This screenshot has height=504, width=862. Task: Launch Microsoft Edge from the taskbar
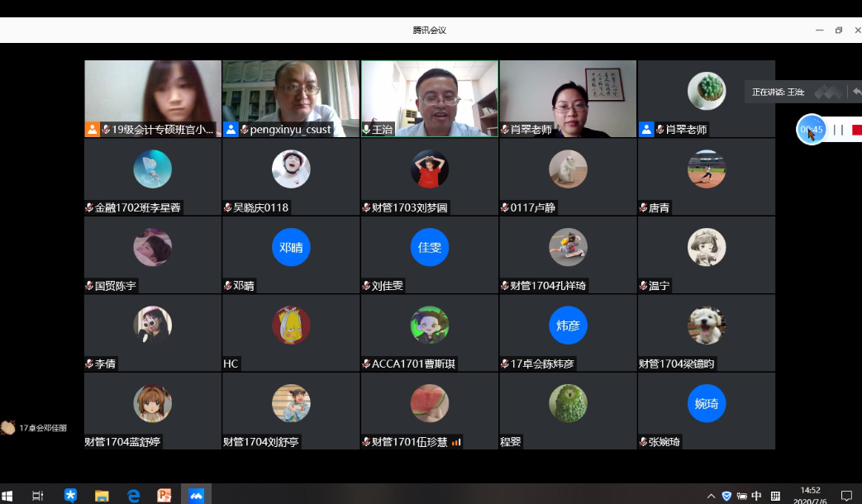[133, 495]
